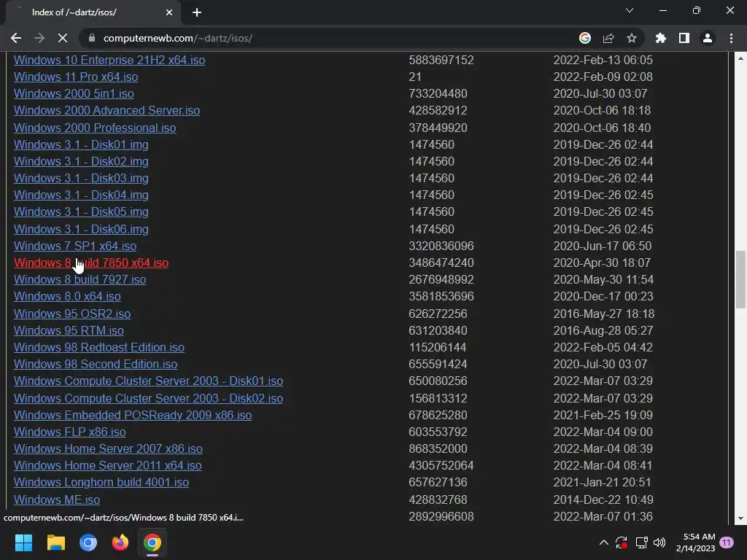Open the taskbar clock showing 5:54 AM
This screenshot has width=747, height=560.
[695, 542]
